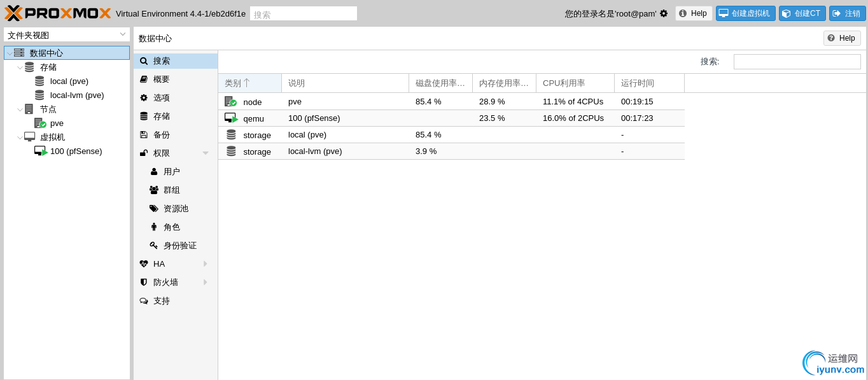Image resolution: width=868 pixels, height=380 pixels.
Task: Click tags icon beside 资源池
Action: 154,209
